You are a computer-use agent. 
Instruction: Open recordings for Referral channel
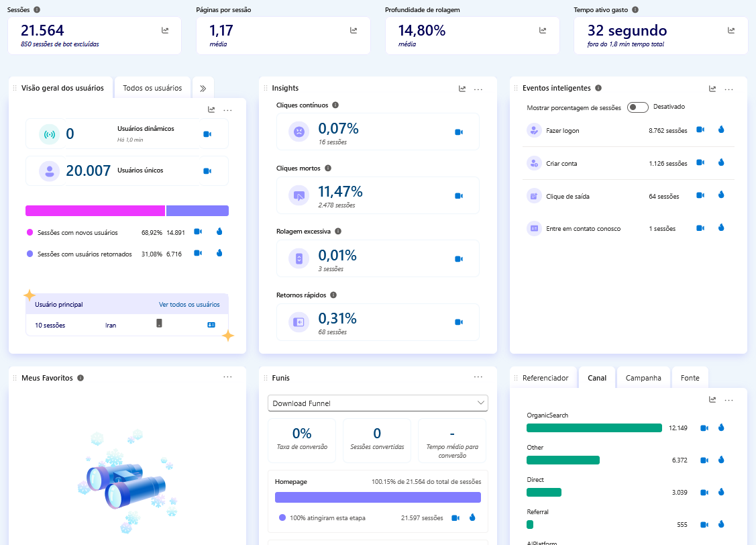tap(704, 525)
